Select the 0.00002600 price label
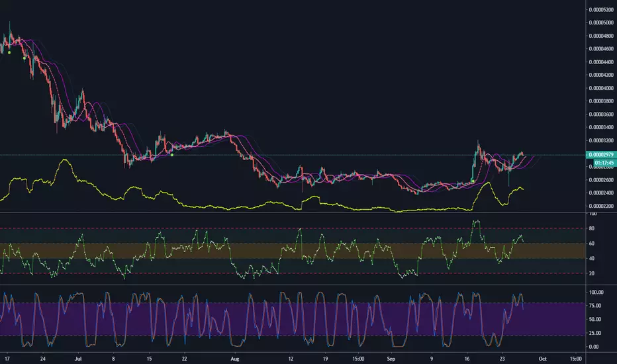This screenshot has height=364, width=617. pyautogui.click(x=601, y=180)
